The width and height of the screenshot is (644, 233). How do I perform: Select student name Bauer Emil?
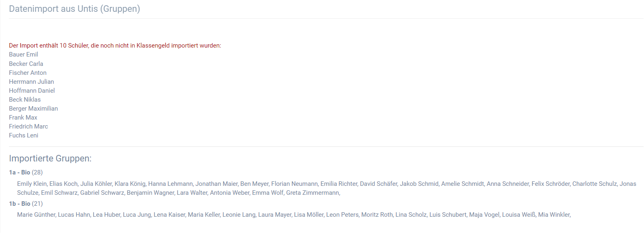[x=24, y=54]
